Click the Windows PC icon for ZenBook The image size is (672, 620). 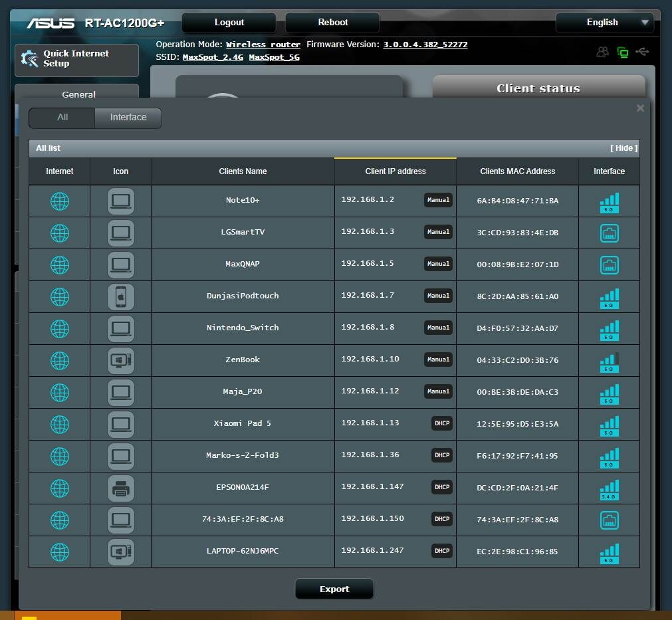tap(120, 360)
